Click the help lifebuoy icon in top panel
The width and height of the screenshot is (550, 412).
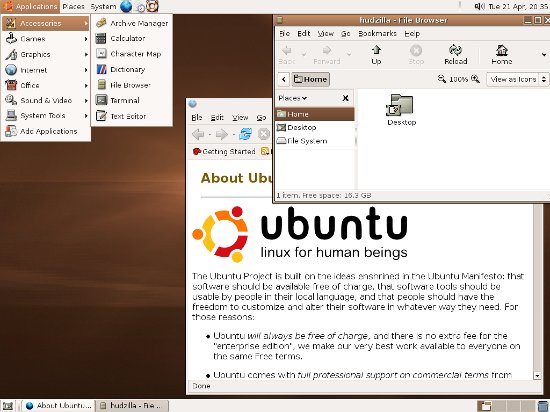(x=152, y=6)
